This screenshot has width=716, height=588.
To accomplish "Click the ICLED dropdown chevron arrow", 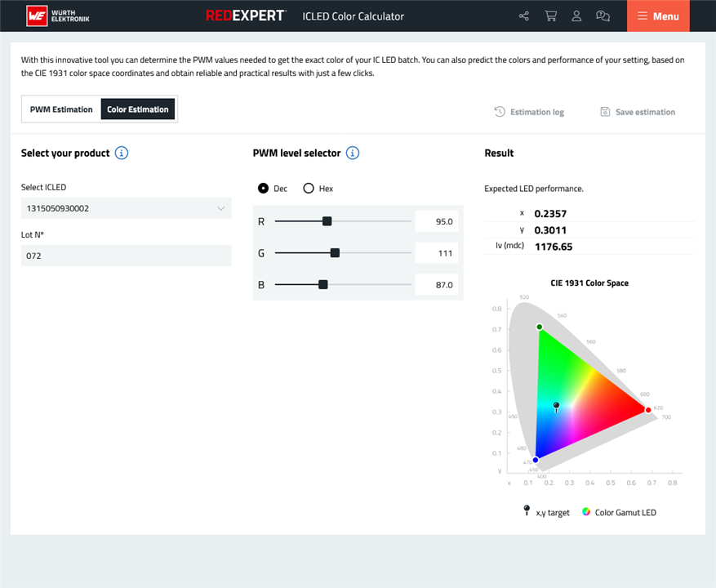I will pos(221,208).
